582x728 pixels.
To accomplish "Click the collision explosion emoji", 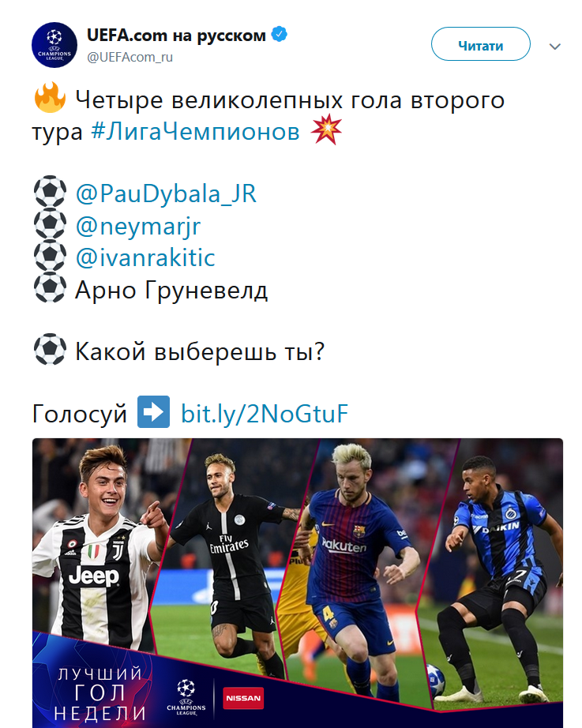I will click(326, 129).
